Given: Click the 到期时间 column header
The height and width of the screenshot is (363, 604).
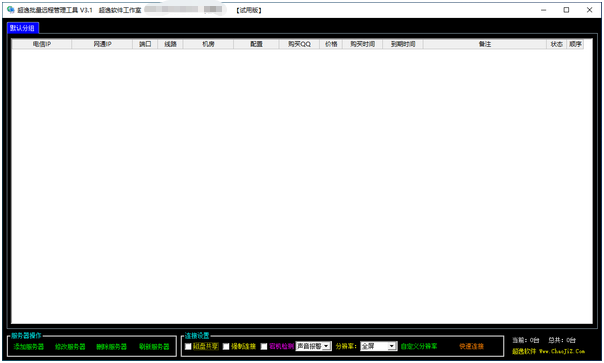Looking at the screenshot, I should click(x=403, y=44).
